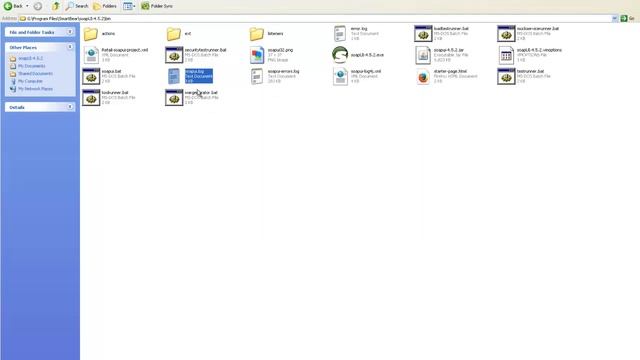Open the soapUI-4.5.2 parent folder link
This screenshot has width=640, height=360.
[27, 58]
